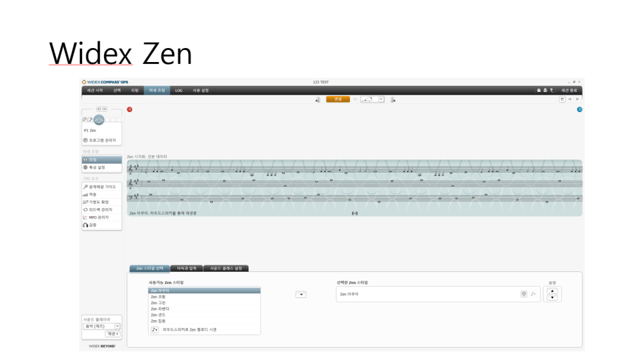Select the Zen 스타일 선택 tab

coord(149,268)
